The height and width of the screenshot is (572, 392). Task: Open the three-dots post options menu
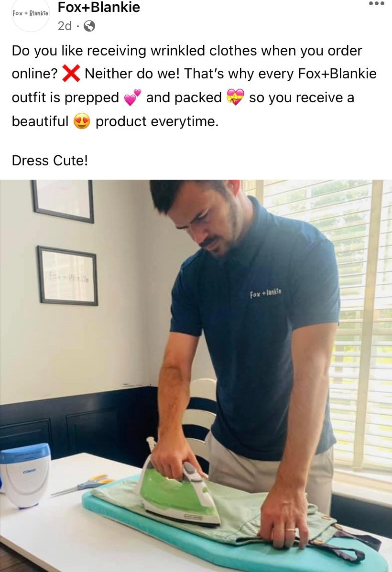pyautogui.click(x=376, y=4)
